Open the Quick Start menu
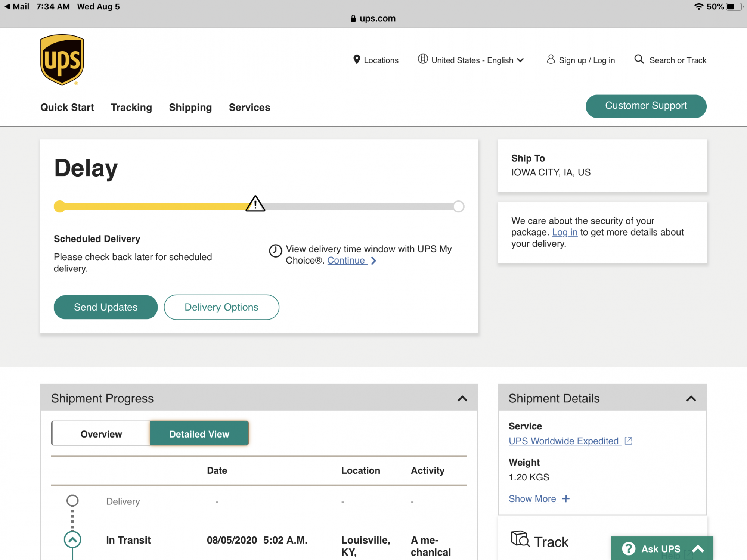This screenshot has width=747, height=560. pos(67,108)
